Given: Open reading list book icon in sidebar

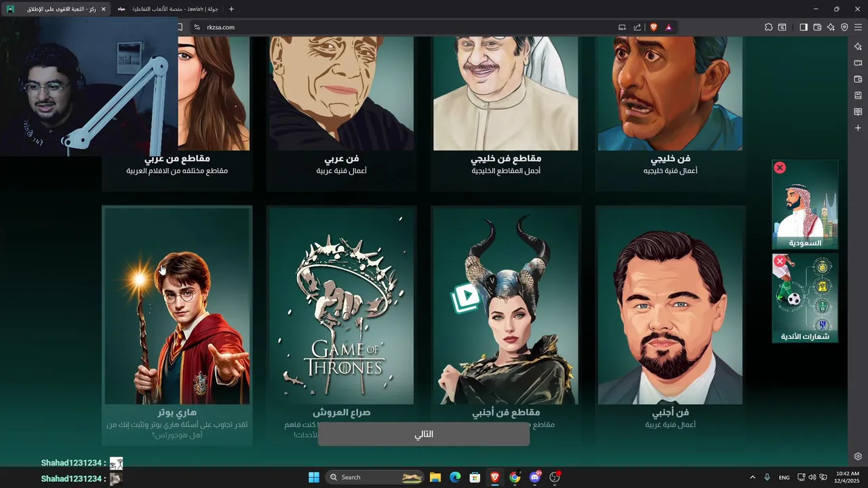Looking at the screenshot, I should (858, 111).
